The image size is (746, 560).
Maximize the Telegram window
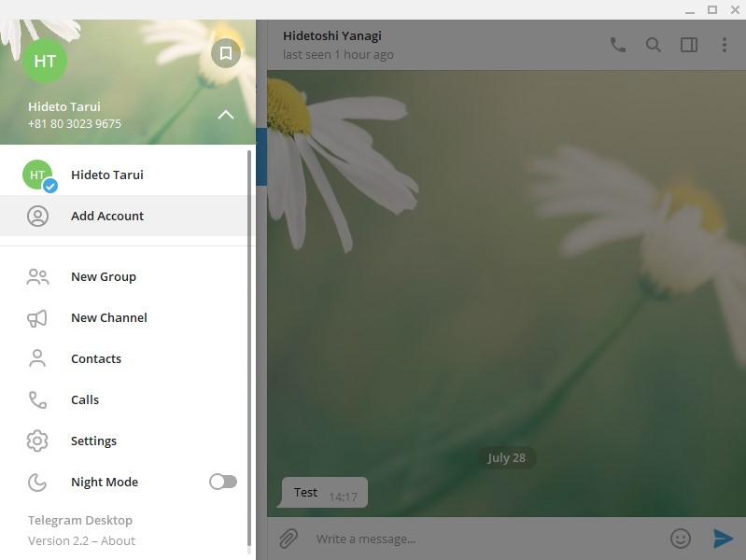click(712, 9)
